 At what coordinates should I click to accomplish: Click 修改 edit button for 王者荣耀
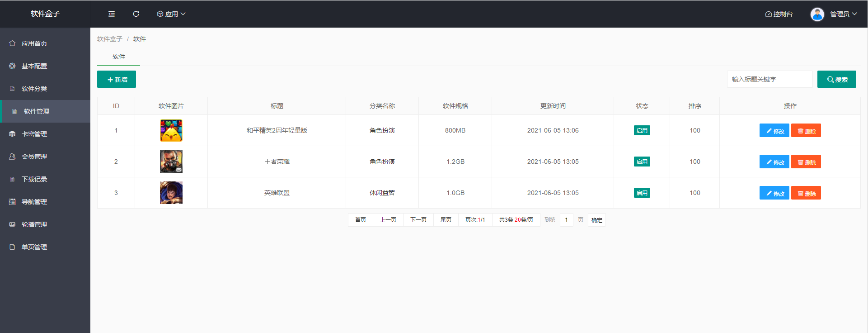click(774, 162)
